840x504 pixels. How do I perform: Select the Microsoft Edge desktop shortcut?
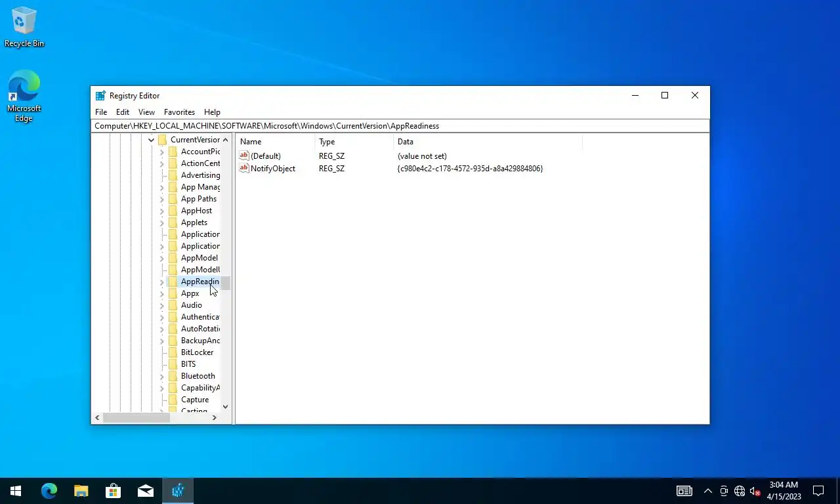tap(24, 96)
